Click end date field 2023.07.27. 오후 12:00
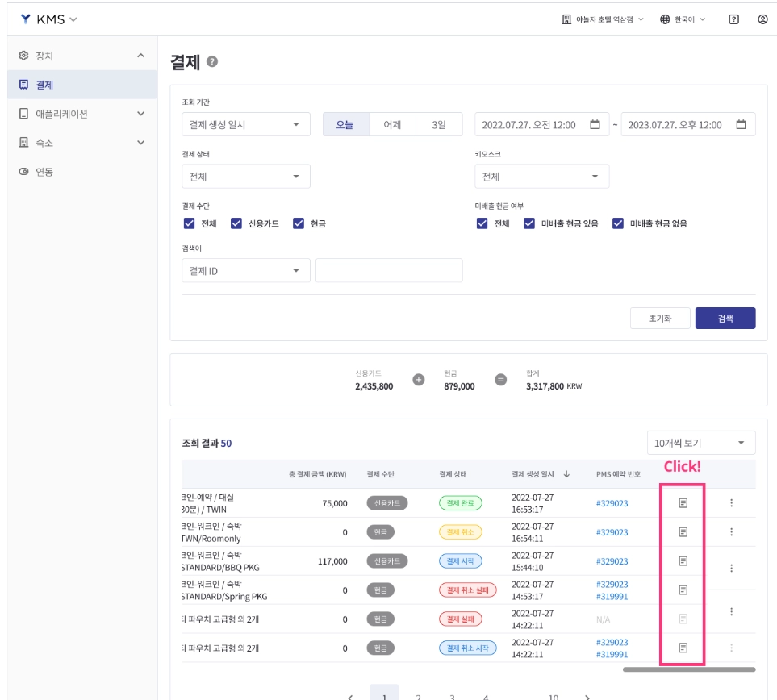 coord(688,124)
